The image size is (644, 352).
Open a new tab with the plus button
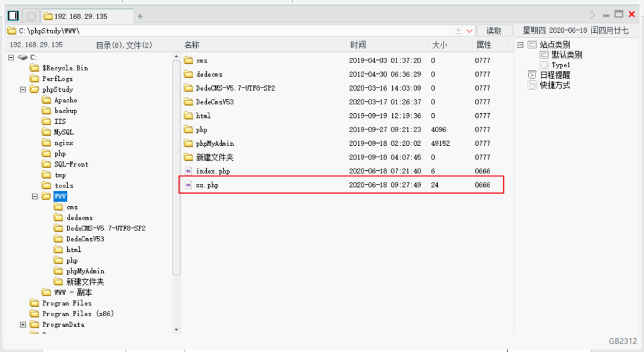coord(140,17)
